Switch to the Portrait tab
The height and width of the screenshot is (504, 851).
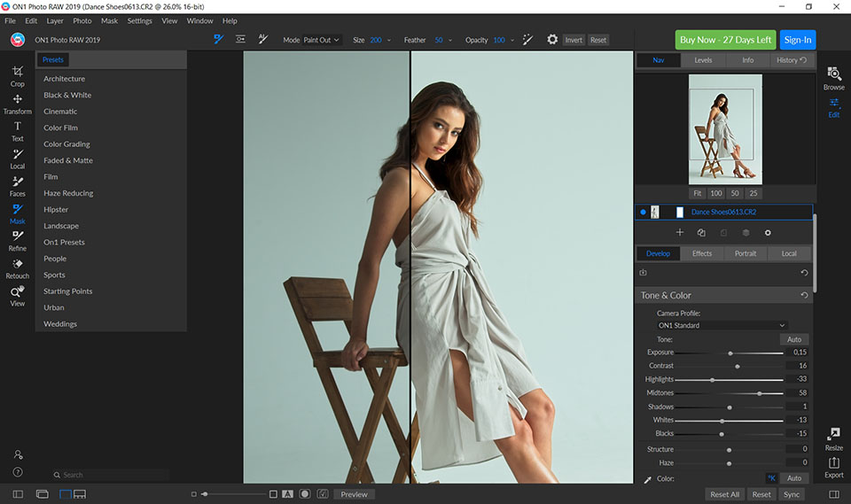coord(746,253)
